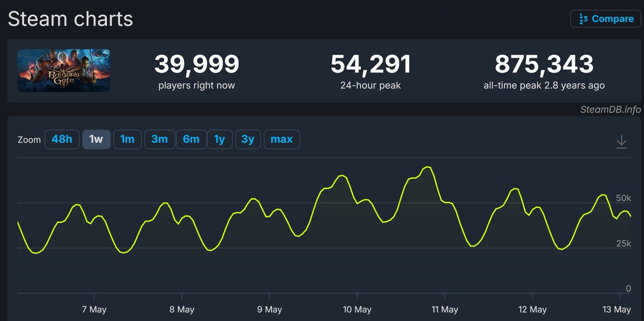
Task: Select the 1w zoom range
Action: (x=96, y=140)
